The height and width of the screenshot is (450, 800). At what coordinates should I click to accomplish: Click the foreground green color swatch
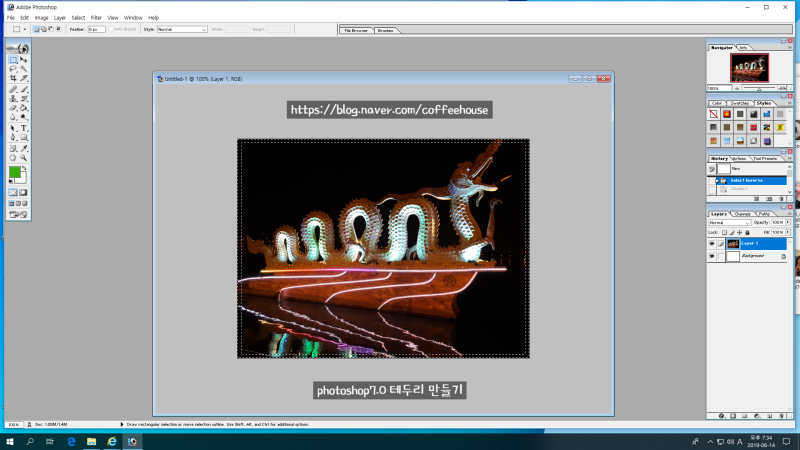pos(14,172)
